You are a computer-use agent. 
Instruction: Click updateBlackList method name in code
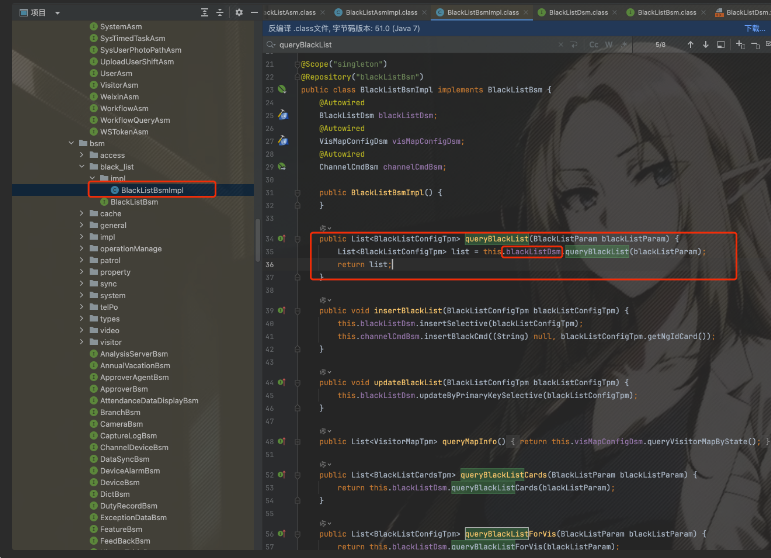[x=408, y=382]
